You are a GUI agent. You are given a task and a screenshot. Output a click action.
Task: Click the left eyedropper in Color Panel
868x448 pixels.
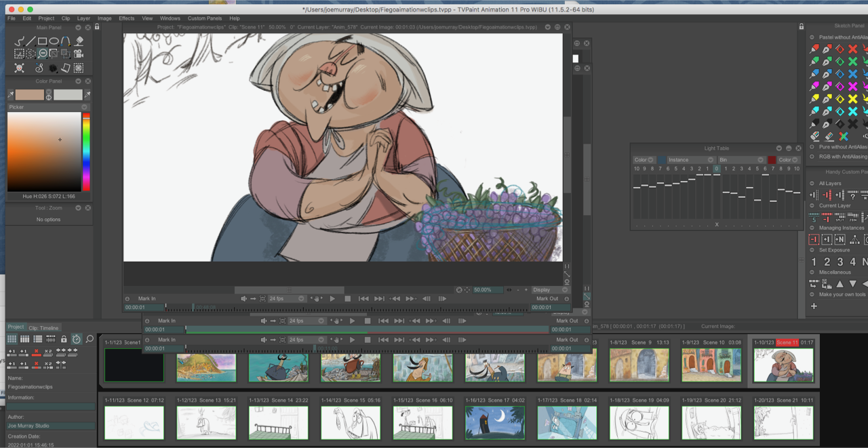pos(11,95)
